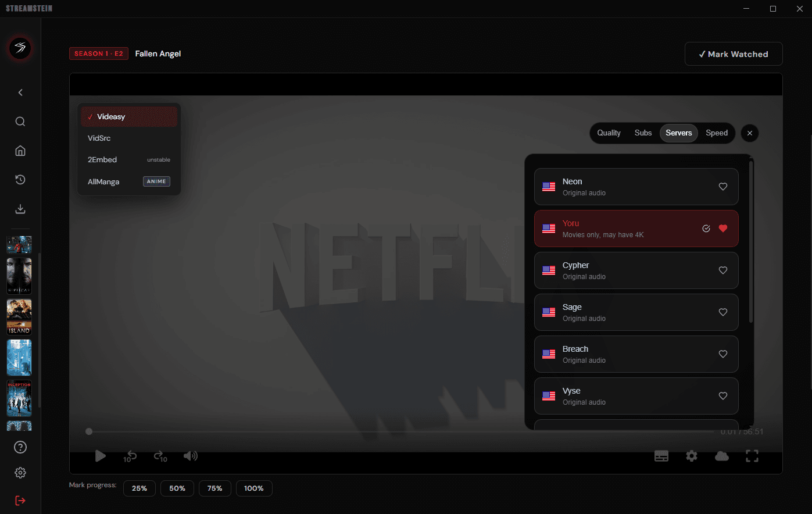Favorite the Cypher server
812x514 pixels.
click(x=723, y=270)
